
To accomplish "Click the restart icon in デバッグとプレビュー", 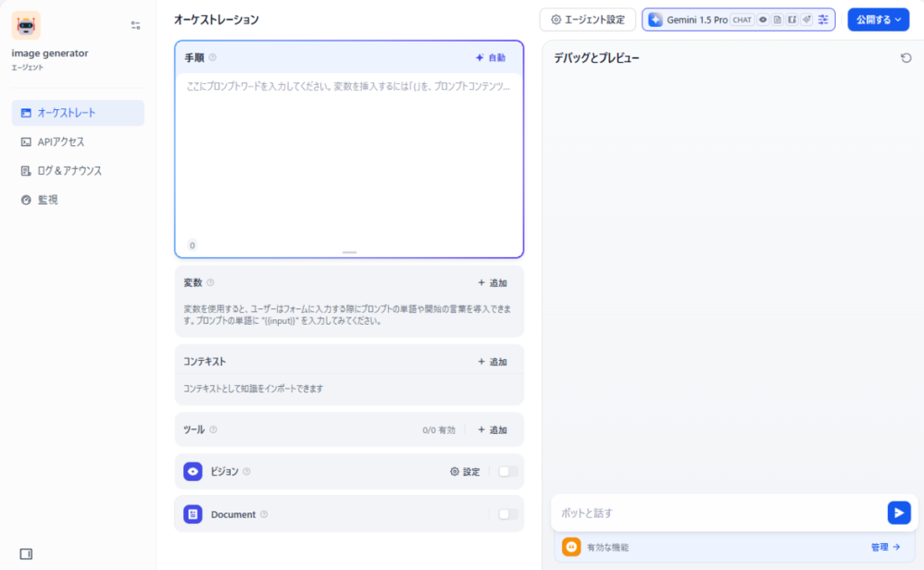I will pyautogui.click(x=906, y=58).
